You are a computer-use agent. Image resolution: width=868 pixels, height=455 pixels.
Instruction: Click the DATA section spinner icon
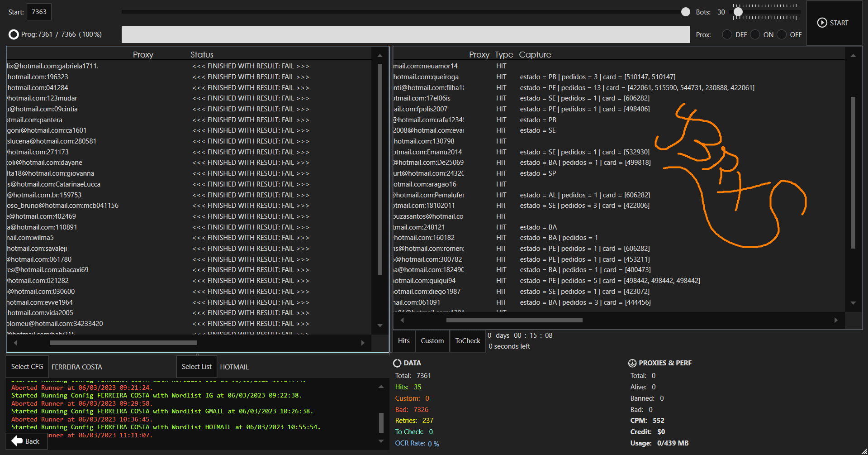pyautogui.click(x=397, y=363)
